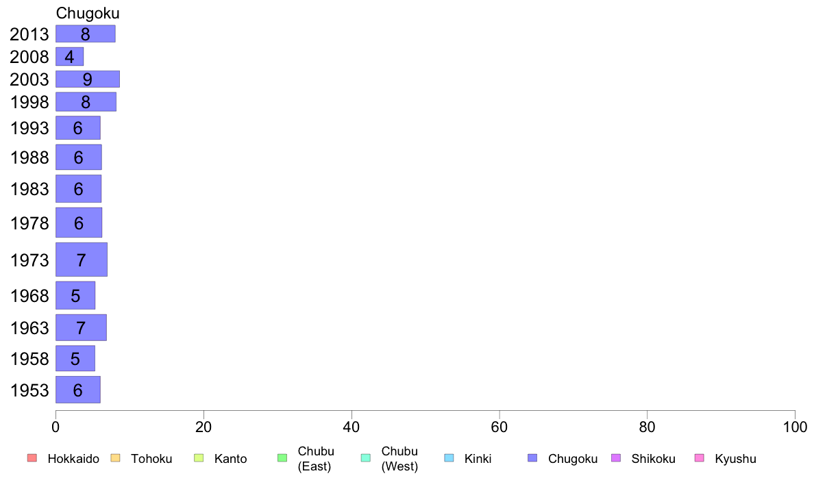The width and height of the screenshot is (814, 504).
Task: Click the Chubu (West) teal legend swatch
Action: [365, 458]
